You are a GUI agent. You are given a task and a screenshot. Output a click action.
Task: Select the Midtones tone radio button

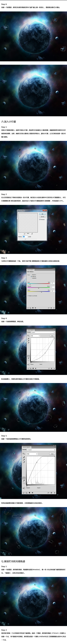click(31, 276)
